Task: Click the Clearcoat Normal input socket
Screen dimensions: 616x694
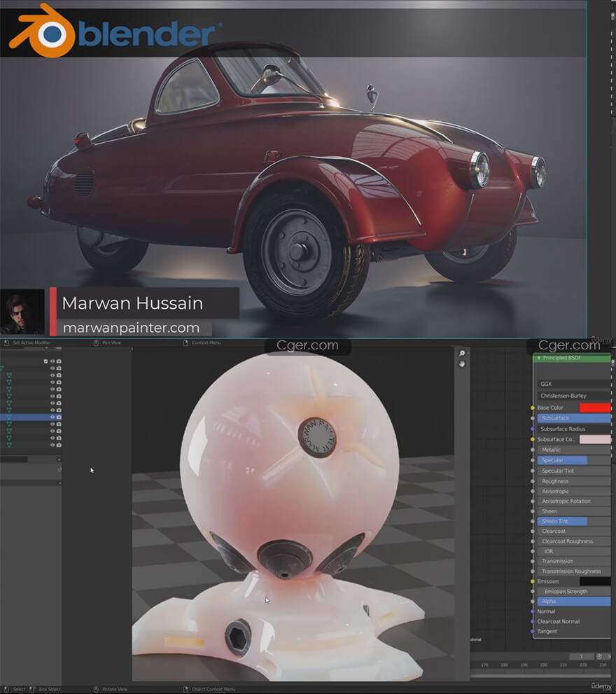Action: (533, 621)
